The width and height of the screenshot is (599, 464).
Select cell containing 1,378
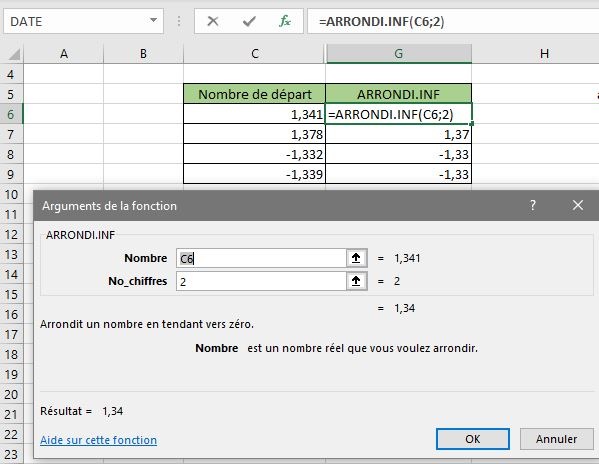pos(254,134)
